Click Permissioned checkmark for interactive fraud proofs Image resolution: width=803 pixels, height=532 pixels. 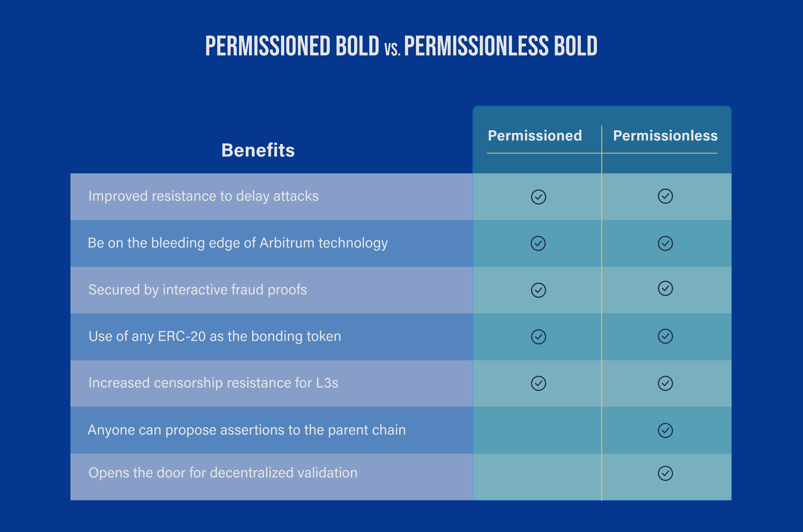(538, 290)
